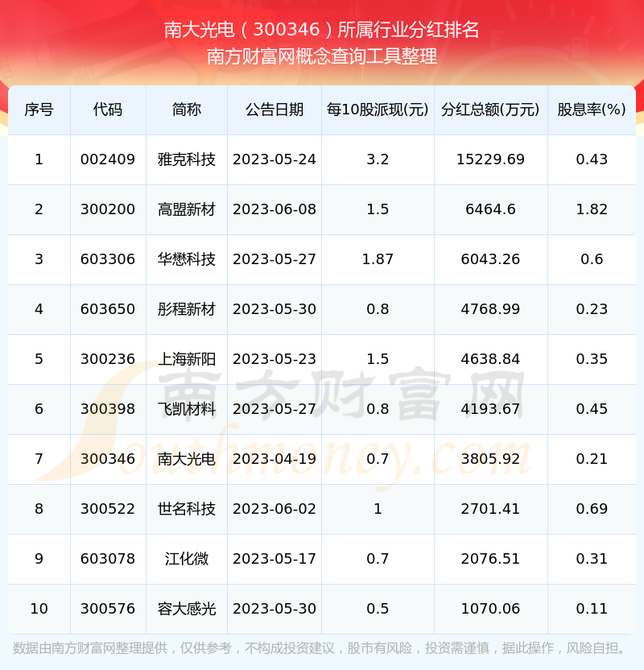The width and height of the screenshot is (644, 670).
Task: Click the 公告日期 column header
Action: 275,110
